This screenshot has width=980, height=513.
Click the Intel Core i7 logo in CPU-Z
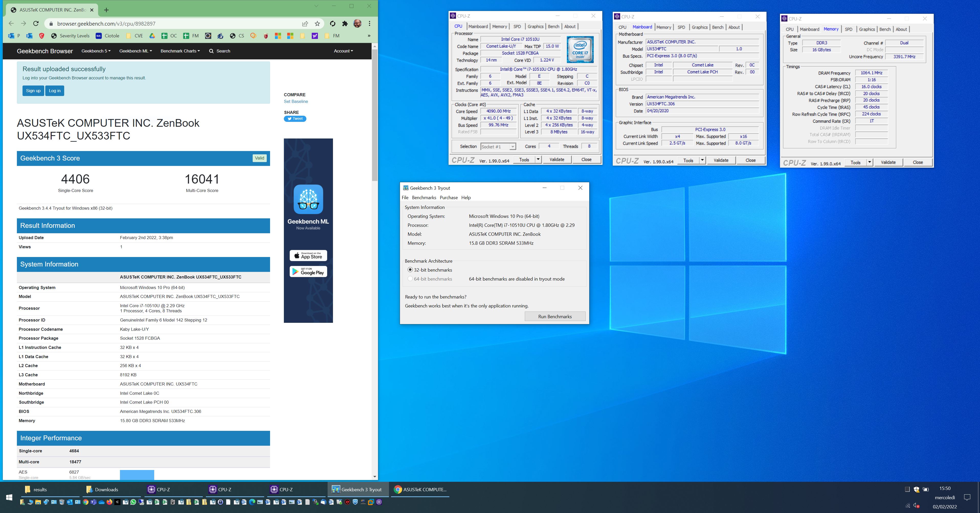(x=580, y=50)
